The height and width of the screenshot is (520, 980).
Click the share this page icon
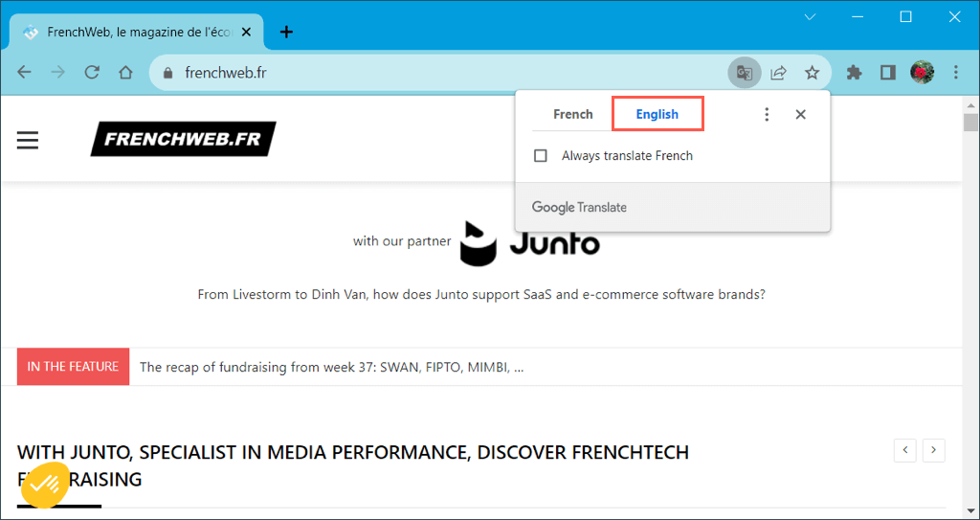778,73
